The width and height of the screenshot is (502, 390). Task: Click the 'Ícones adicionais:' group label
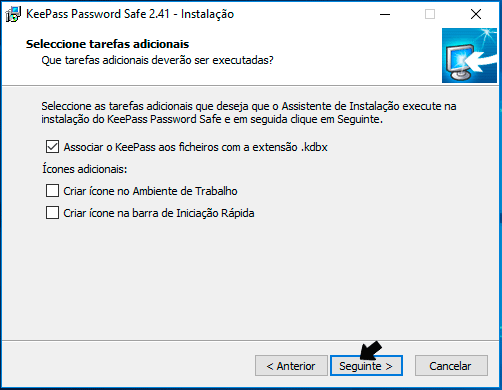click(85, 169)
